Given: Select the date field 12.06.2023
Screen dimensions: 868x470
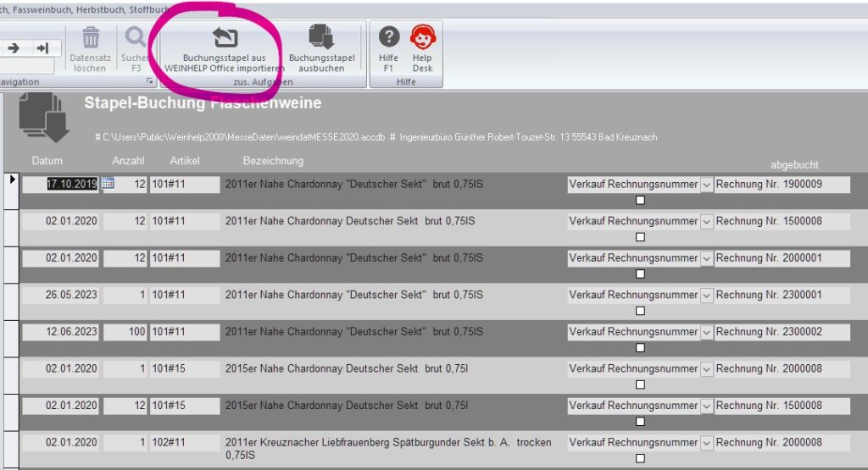Looking at the screenshot, I should click(60, 332).
